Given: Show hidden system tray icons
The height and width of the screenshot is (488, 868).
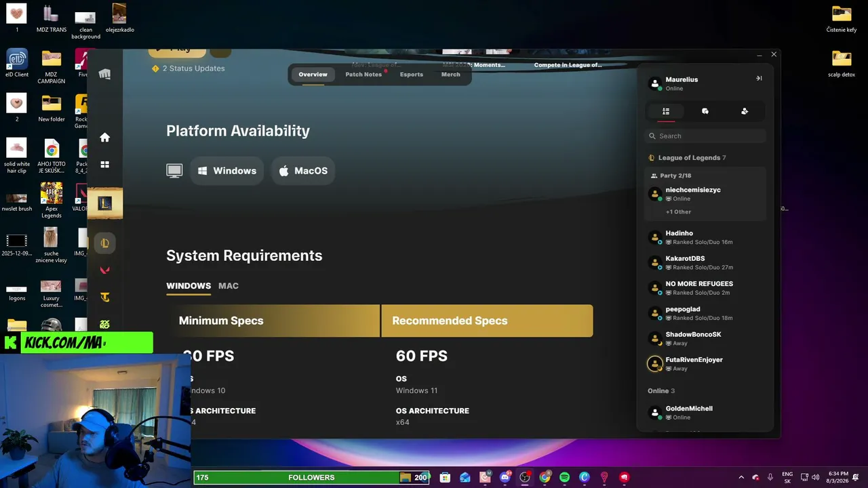Looking at the screenshot, I should (x=741, y=477).
